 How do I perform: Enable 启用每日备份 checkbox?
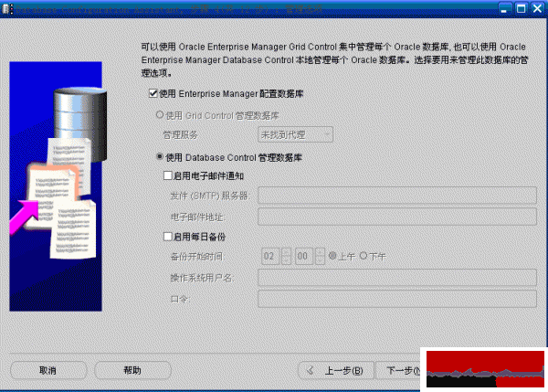click(x=168, y=237)
